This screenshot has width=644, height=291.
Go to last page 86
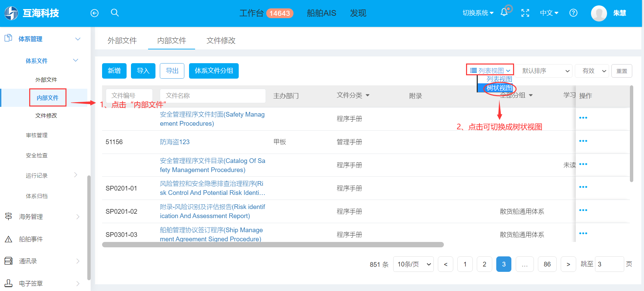point(547,264)
